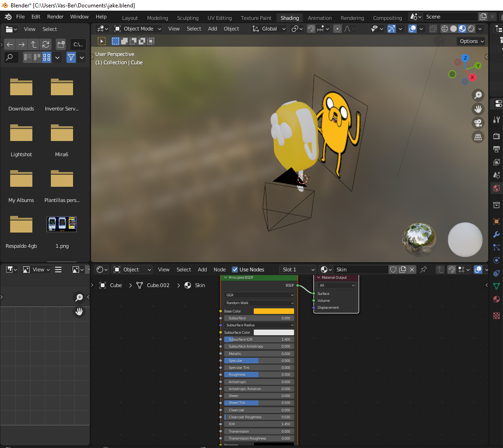The height and width of the screenshot is (448, 503).
Task: Open World properties tab icon
Action: tap(496, 188)
